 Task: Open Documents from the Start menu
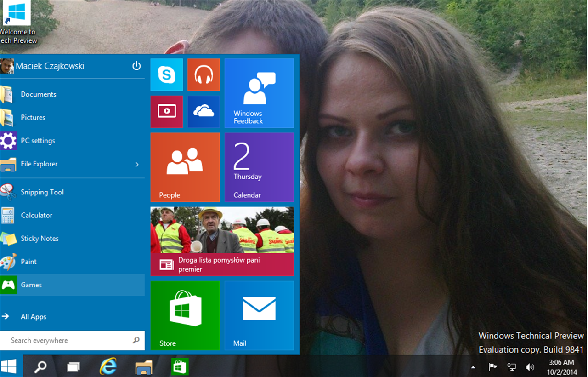(38, 94)
